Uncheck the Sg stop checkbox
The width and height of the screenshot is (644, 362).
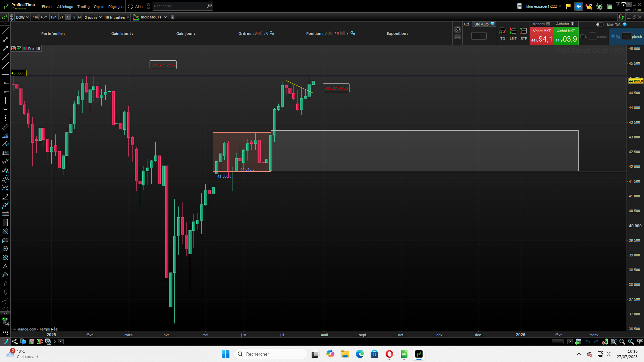[613, 36]
